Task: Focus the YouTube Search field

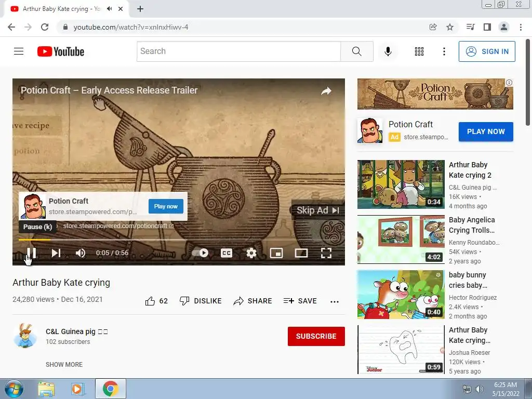Action: [238, 51]
